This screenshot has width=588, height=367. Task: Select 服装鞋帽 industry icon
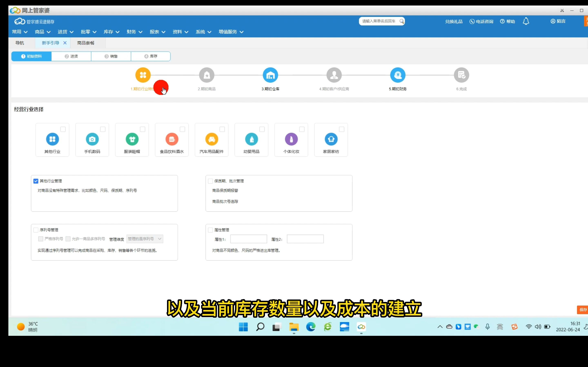(132, 139)
